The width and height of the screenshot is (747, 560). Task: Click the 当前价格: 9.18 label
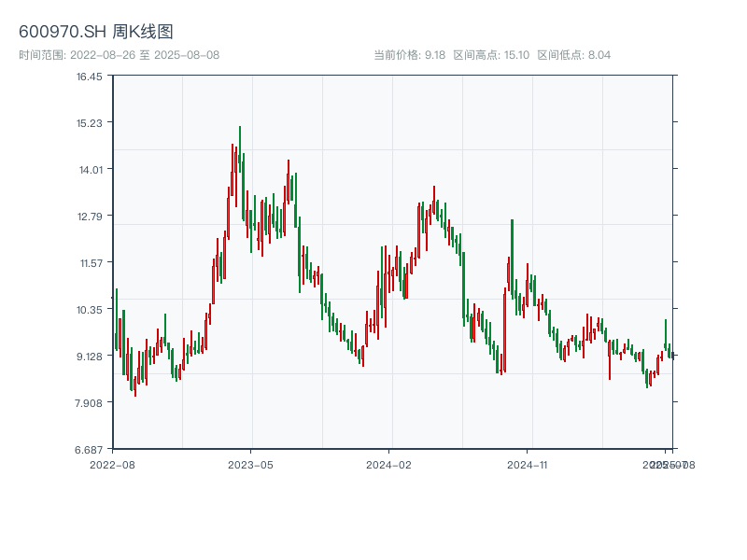point(409,55)
